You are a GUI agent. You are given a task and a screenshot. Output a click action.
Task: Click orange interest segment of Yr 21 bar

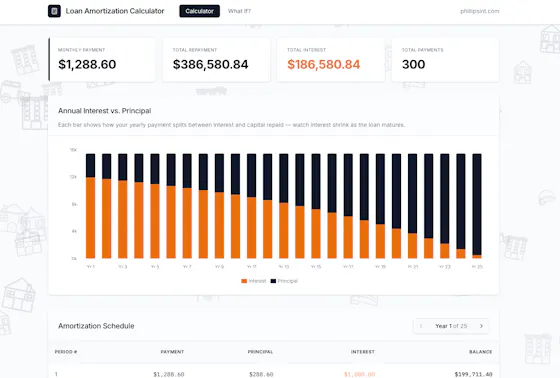[412, 246]
